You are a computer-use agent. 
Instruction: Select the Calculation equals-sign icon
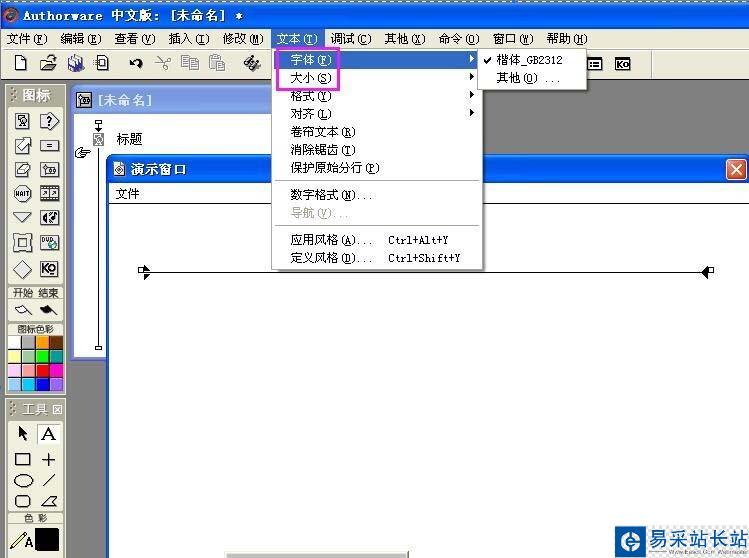[x=50, y=145]
